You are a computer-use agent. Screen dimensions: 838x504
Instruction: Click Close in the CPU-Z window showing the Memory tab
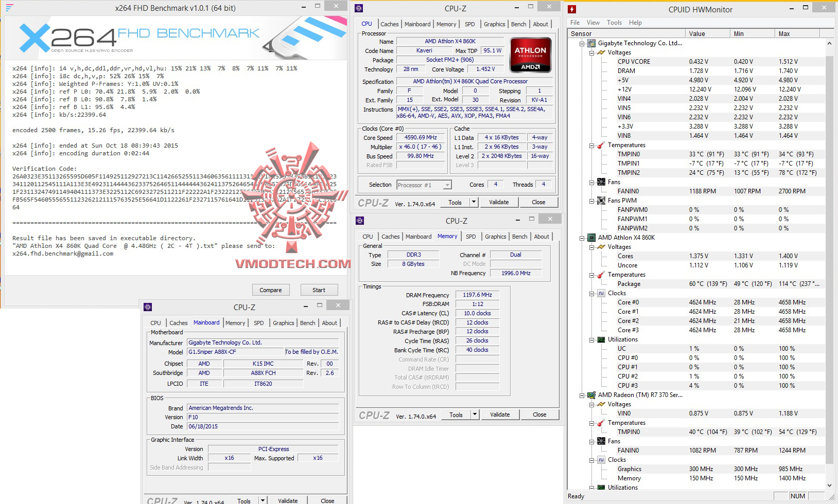[x=539, y=415]
